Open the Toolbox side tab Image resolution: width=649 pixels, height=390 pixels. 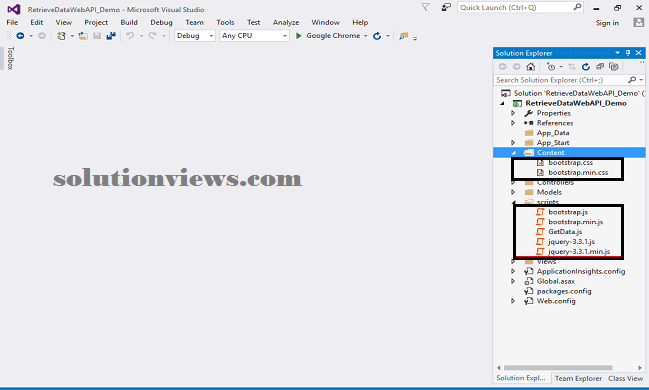(x=10, y=58)
